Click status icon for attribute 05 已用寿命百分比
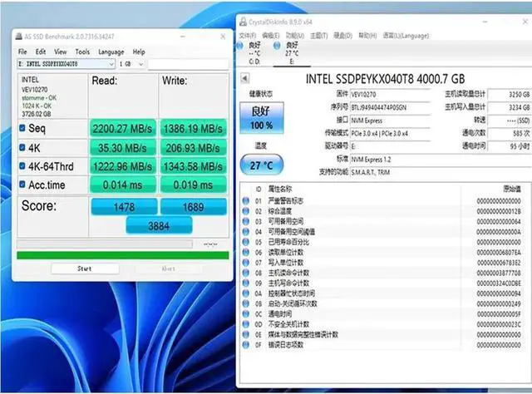The image size is (532, 394). (245, 241)
